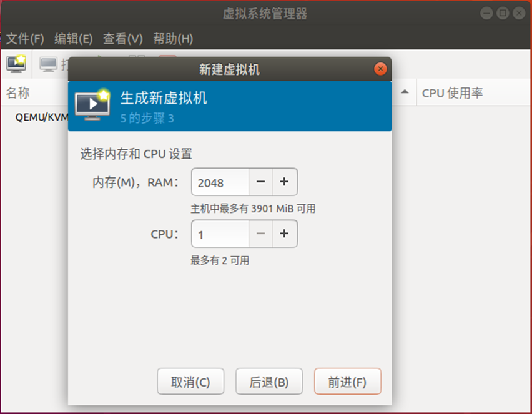
Task: Increase RAM with the plus button
Action: [284, 182]
